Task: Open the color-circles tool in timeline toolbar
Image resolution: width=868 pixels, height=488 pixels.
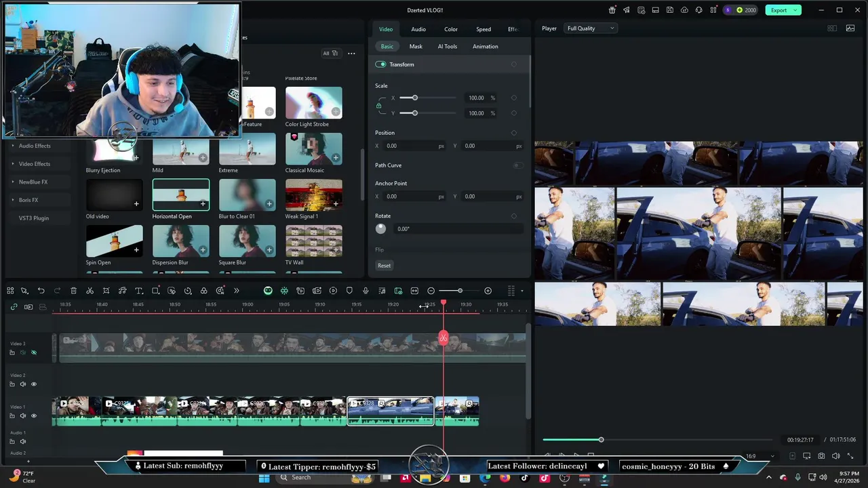Action: [203, 291]
